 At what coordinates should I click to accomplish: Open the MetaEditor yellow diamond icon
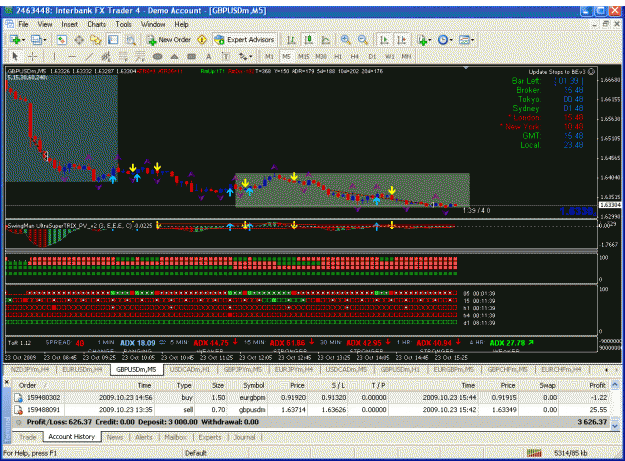[x=202, y=40]
